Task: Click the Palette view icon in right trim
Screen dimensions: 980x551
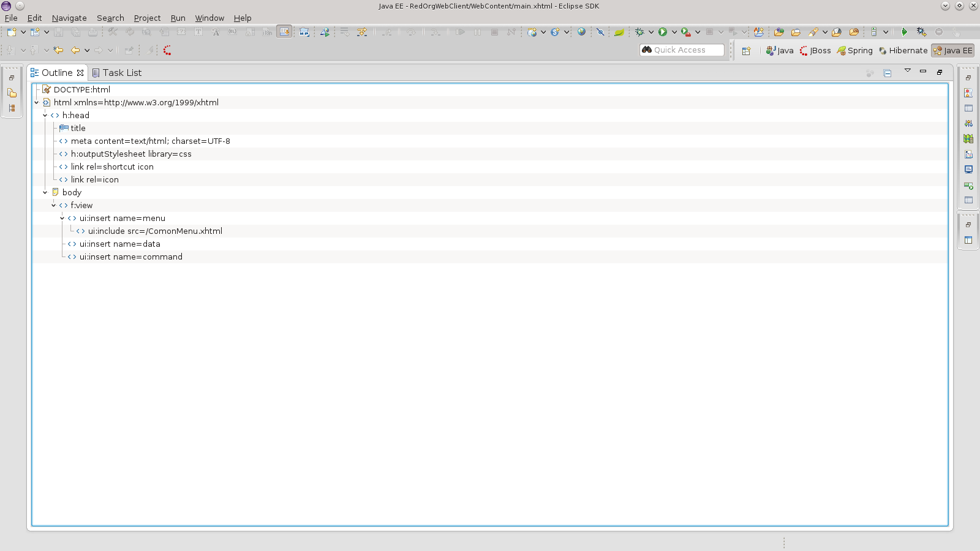Action: [x=968, y=93]
